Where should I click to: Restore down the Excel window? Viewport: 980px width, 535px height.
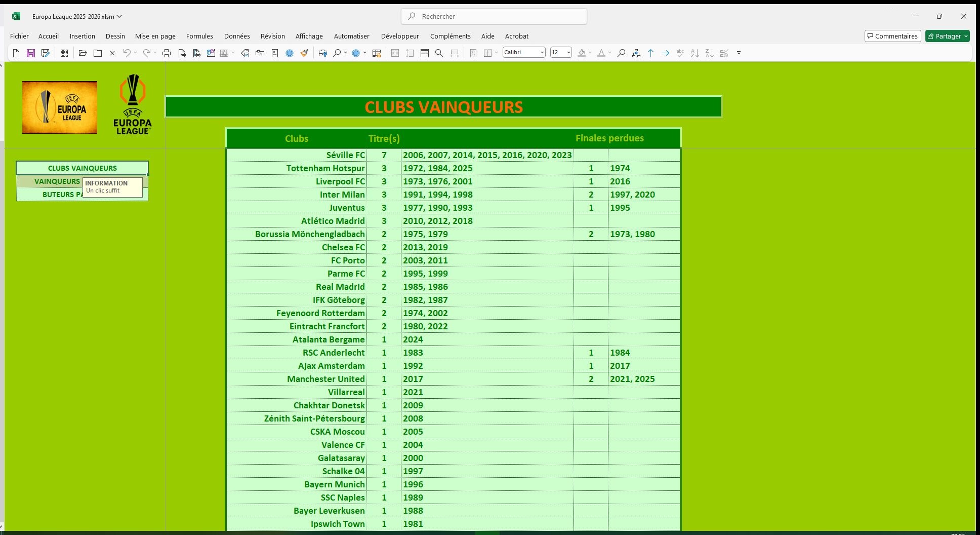click(x=940, y=16)
